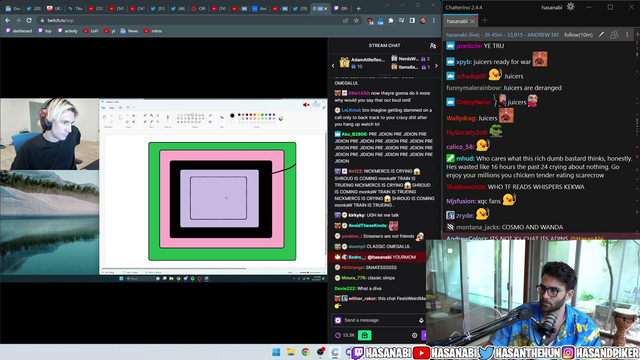The height and width of the screenshot is (360, 640).
Task: Open emote picker in Twitch chat input
Action: tap(421, 320)
